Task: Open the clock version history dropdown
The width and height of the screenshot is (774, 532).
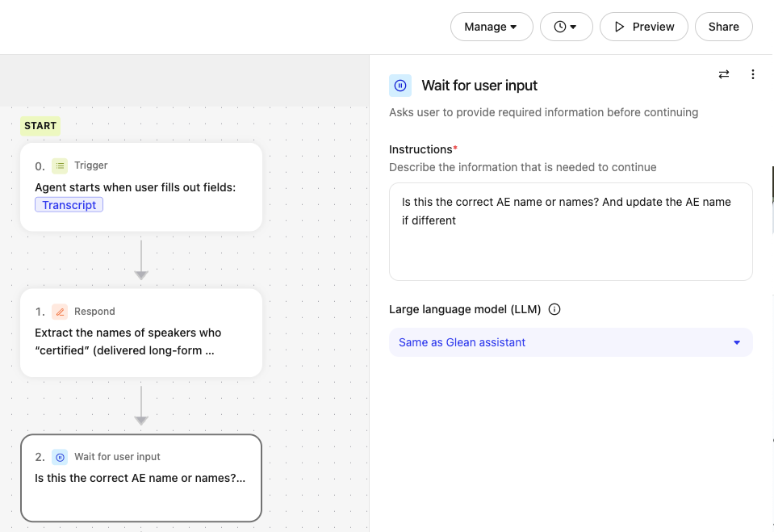Action: [566, 27]
